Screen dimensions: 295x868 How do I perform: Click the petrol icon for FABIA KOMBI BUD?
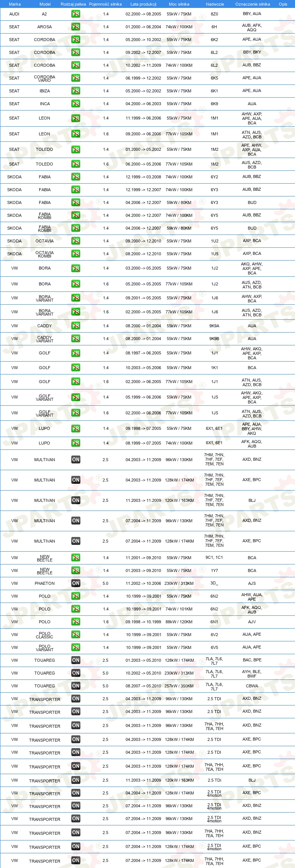[x=75, y=228]
